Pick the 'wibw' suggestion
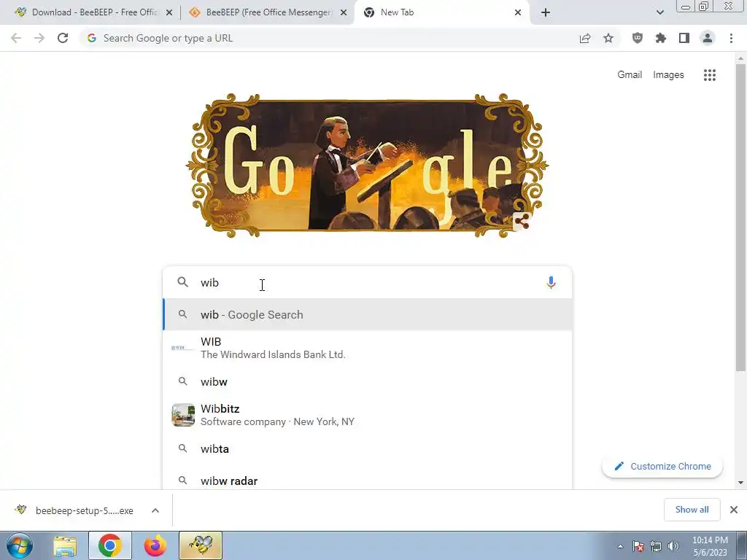The image size is (747, 560). coord(368,381)
